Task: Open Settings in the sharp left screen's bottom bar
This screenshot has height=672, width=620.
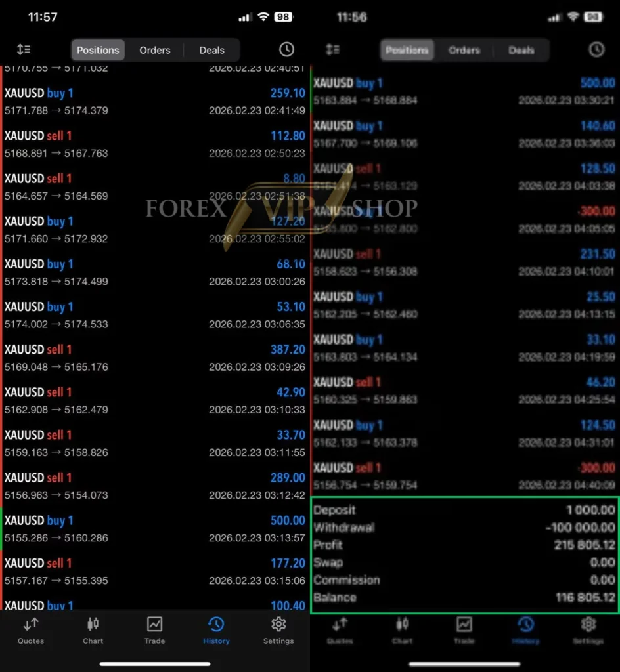Action: click(278, 631)
